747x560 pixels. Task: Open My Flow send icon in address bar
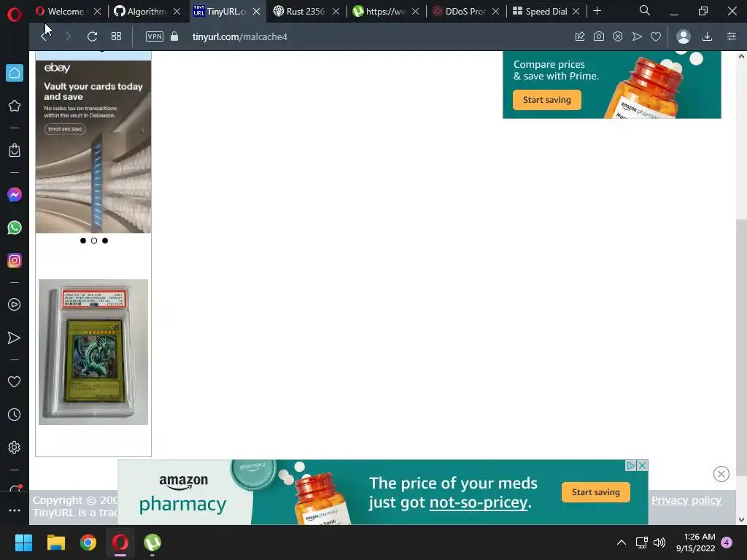pyautogui.click(x=637, y=36)
